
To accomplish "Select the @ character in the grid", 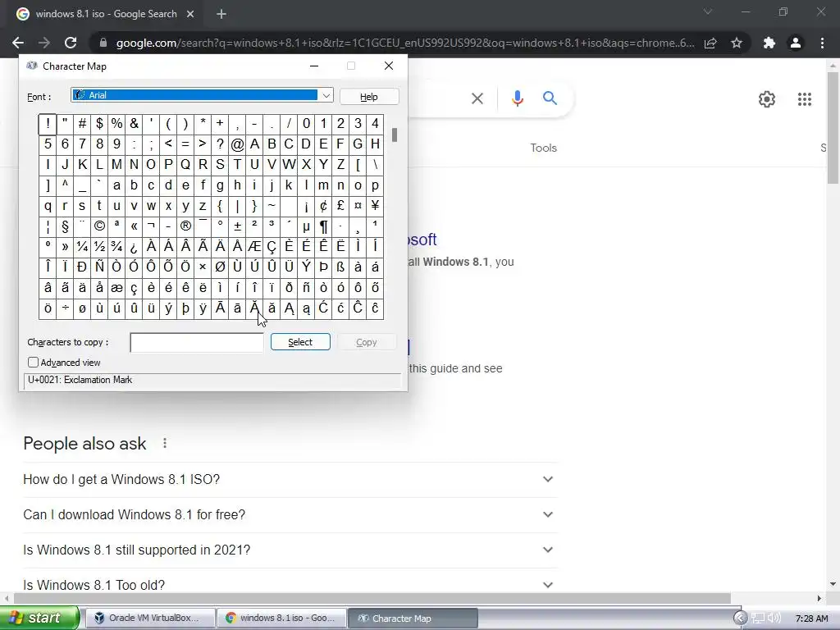I will [x=237, y=144].
